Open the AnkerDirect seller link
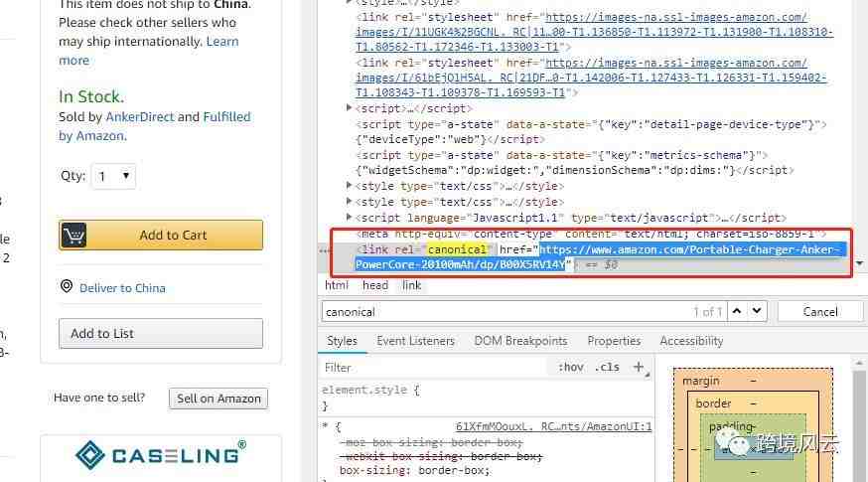868x482 pixels. [140, 117]
